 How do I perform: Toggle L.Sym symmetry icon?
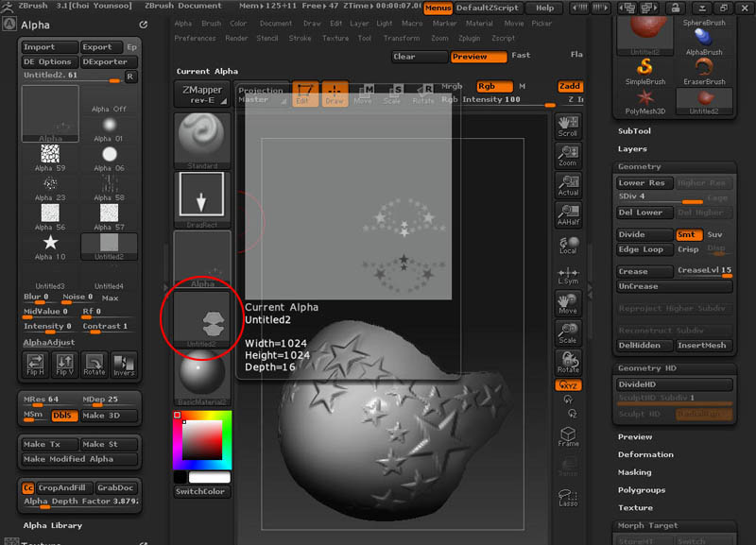(x=568, y=275)
